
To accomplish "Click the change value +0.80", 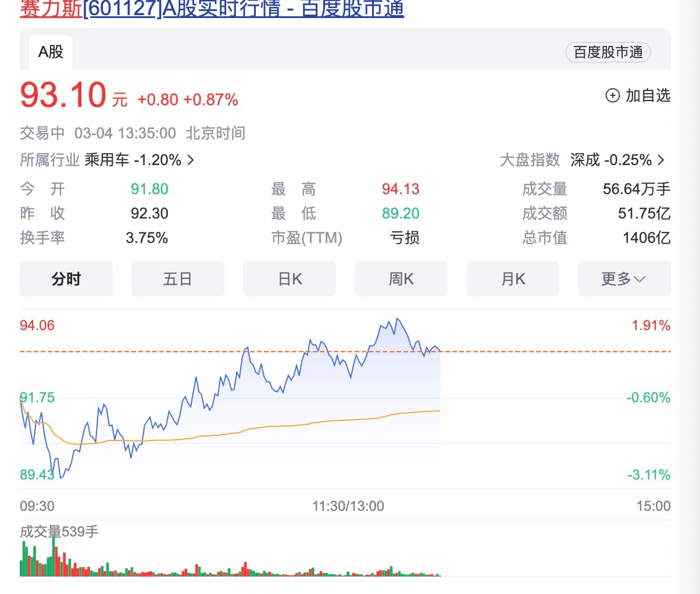I will 158,100.
